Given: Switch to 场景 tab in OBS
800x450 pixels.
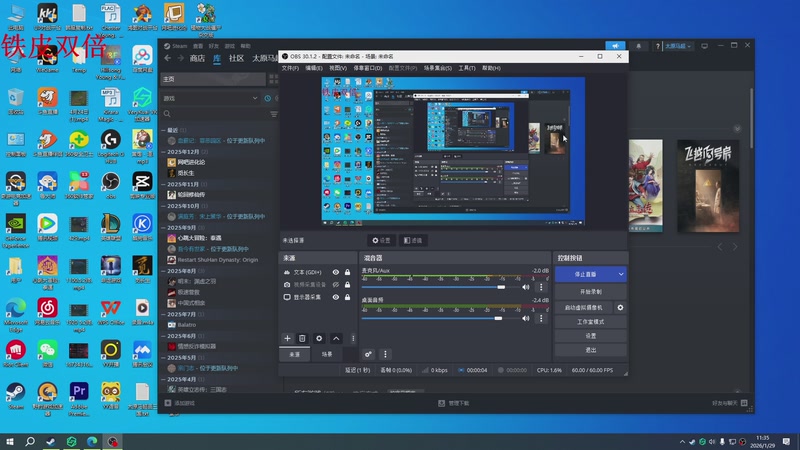Looking at the screenshot, I should point(327,354).
